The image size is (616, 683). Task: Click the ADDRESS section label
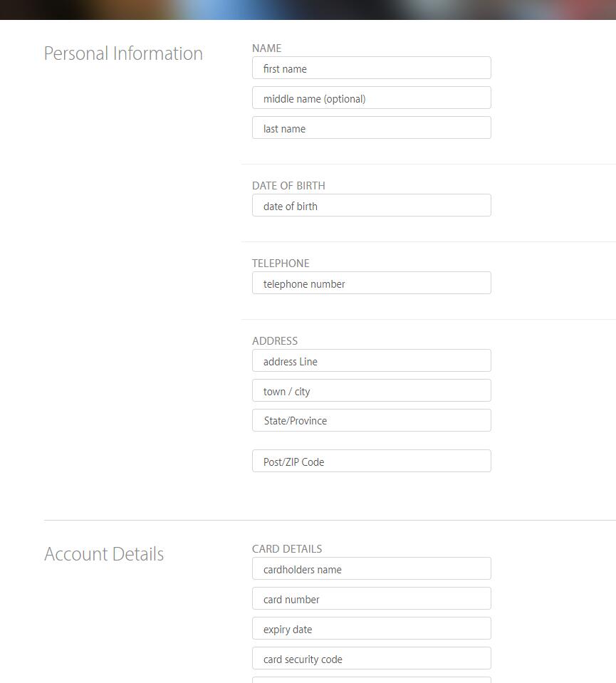tap(275, 341)
